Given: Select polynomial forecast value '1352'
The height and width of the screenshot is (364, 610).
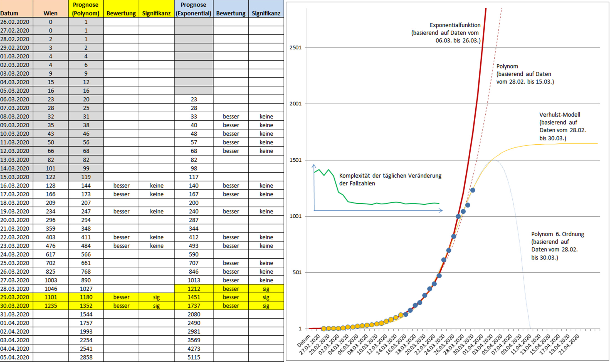Looking at the screenshot, I should point(86,306).
